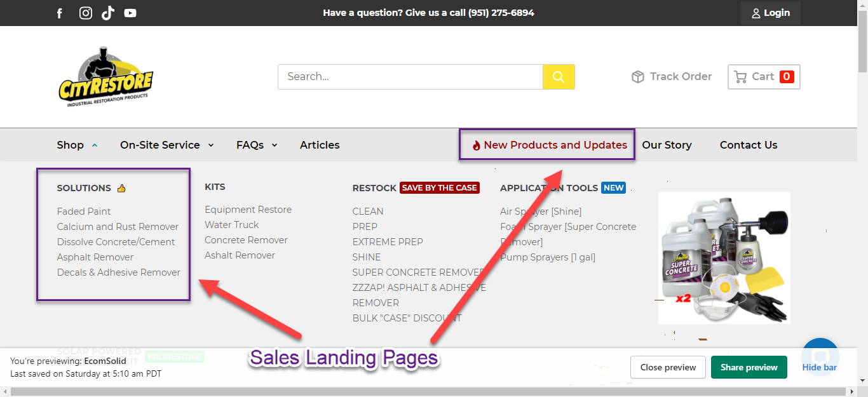
Task: Open Track Order page
Action: [x=672, y=76]
